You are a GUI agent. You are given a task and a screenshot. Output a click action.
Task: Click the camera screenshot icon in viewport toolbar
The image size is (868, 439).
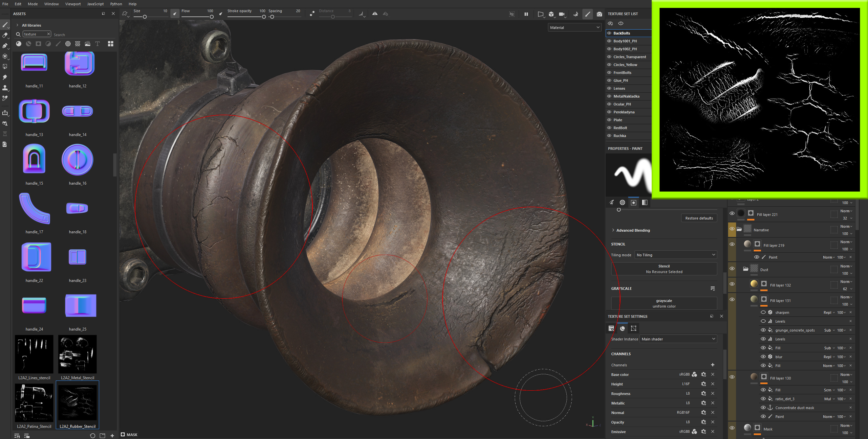(599, 14)
